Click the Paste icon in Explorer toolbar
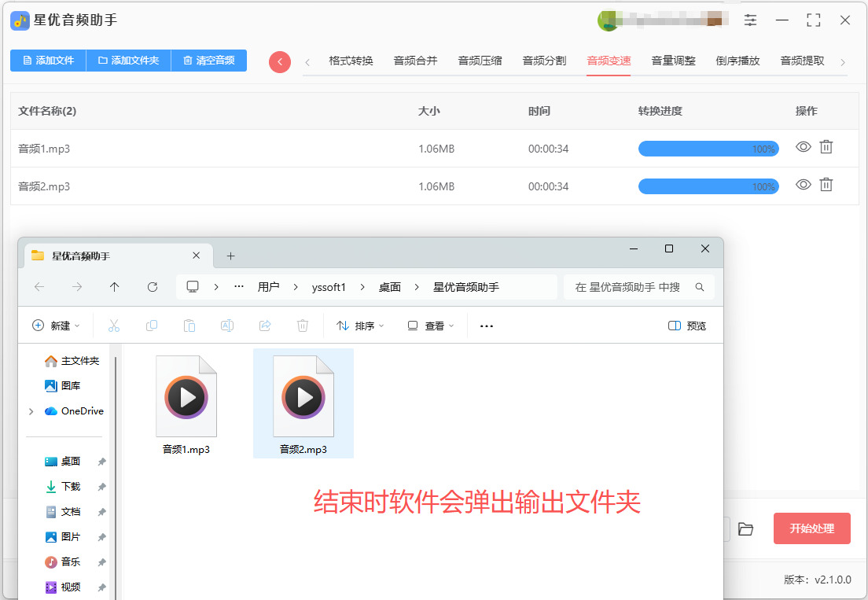Viewport: 868px width, 600px height. point(189,326)
